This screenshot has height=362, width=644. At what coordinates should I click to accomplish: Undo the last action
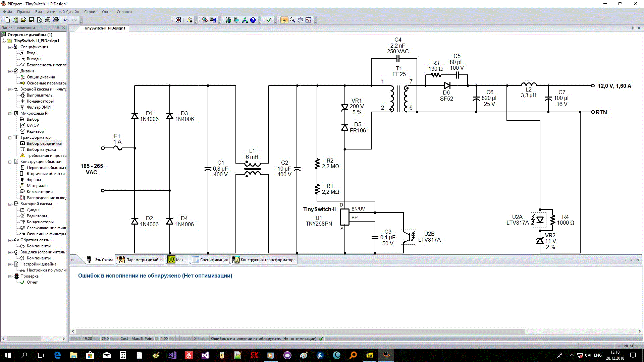pyautogui.click(x=66, y=20)
